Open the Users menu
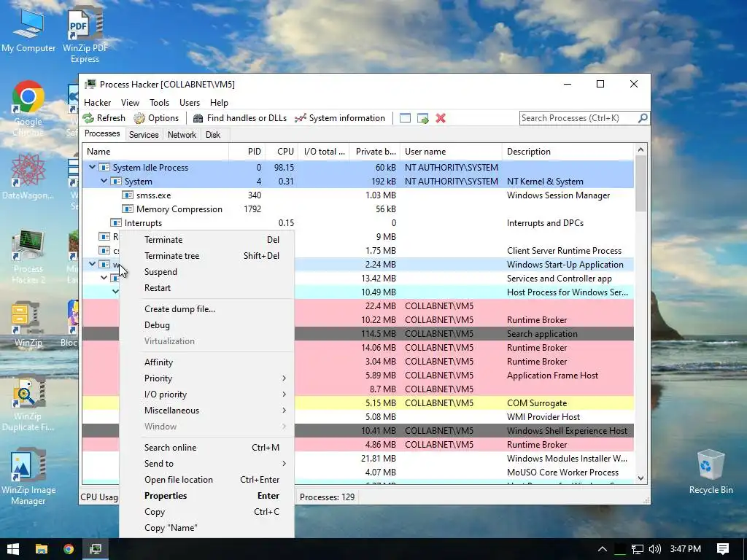The image size is (747, 560). coord(189,102)
